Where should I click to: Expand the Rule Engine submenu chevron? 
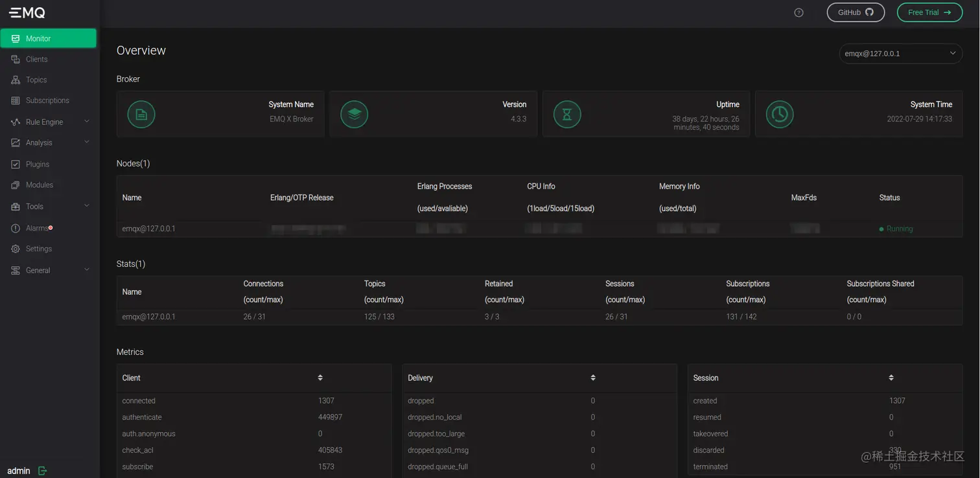click(87, 122)
